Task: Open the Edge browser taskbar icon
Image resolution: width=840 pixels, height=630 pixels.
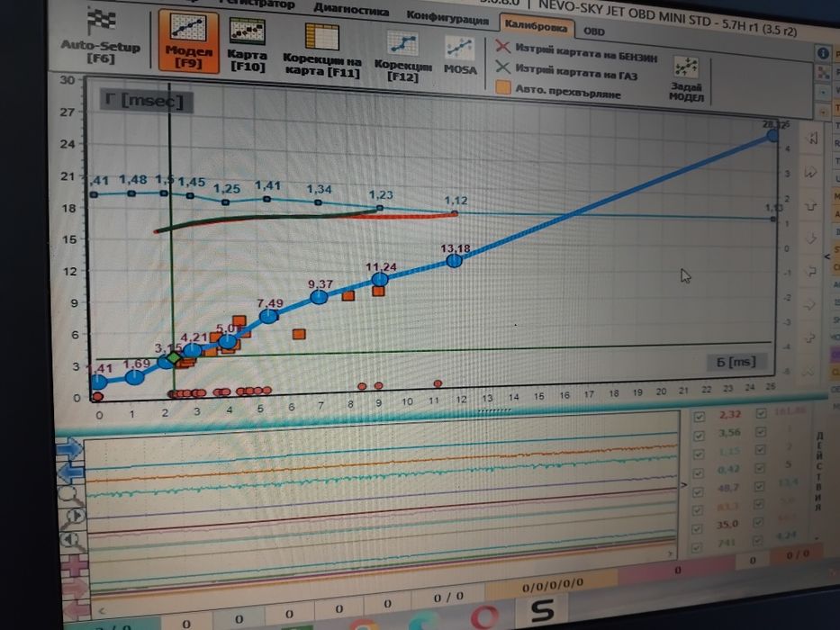Action: 425,623
